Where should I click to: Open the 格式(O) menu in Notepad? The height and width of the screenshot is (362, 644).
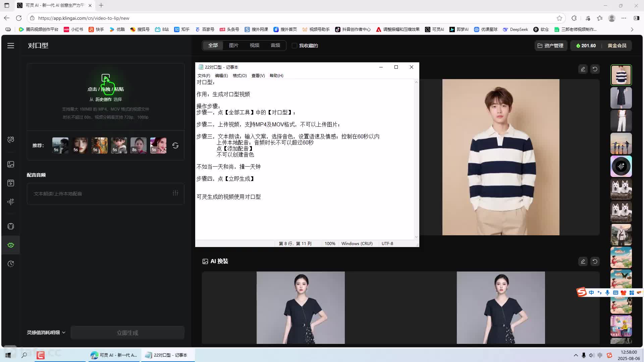239,76
